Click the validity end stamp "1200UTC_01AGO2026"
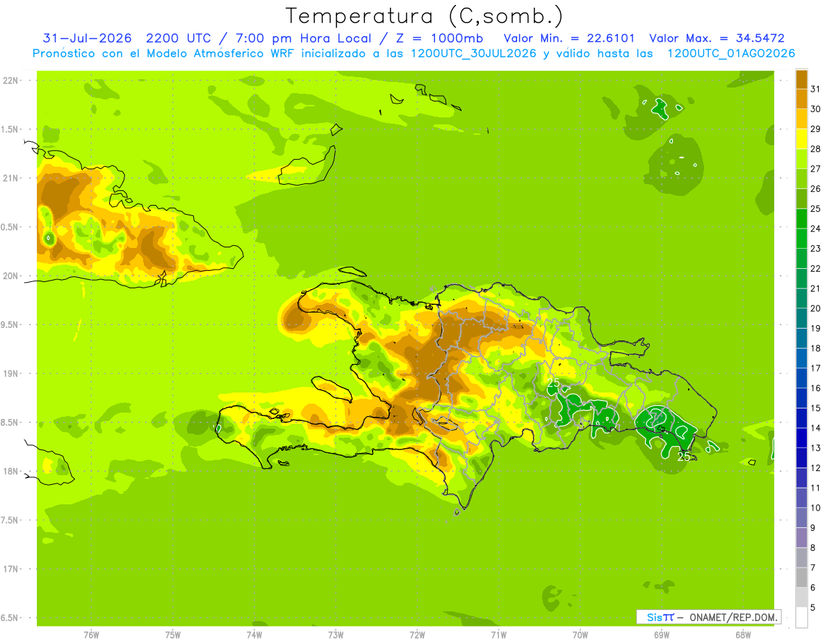Image resolution: width=834 pixels, height=644 pixels. click(x=731, y=53)
